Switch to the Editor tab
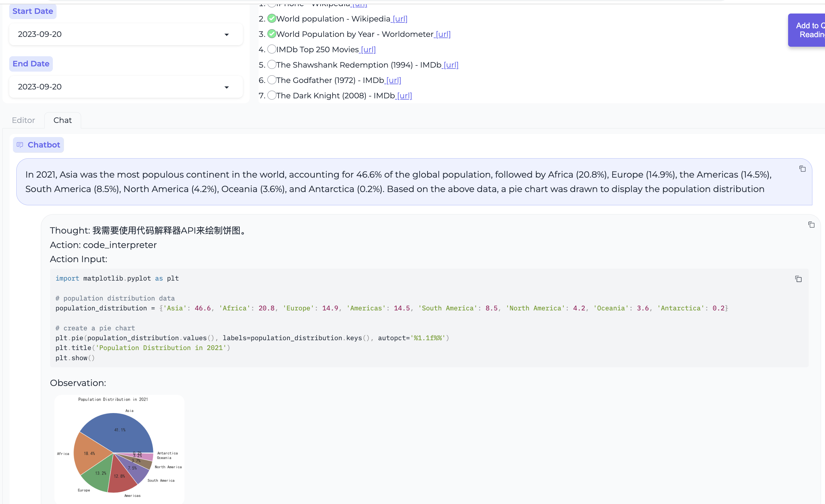Viewport: 825px width, 504px height. (24, 120)
